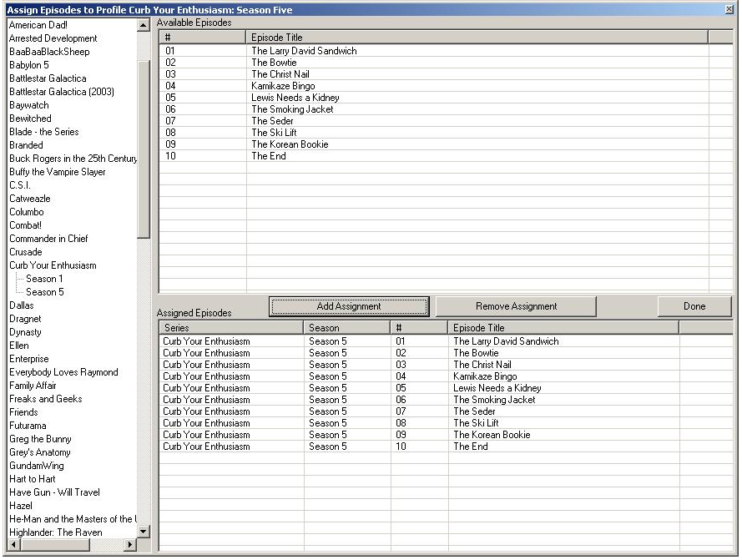Click the Done button
The height and width of the screenshot is (560, 742).
coord(694,306)
